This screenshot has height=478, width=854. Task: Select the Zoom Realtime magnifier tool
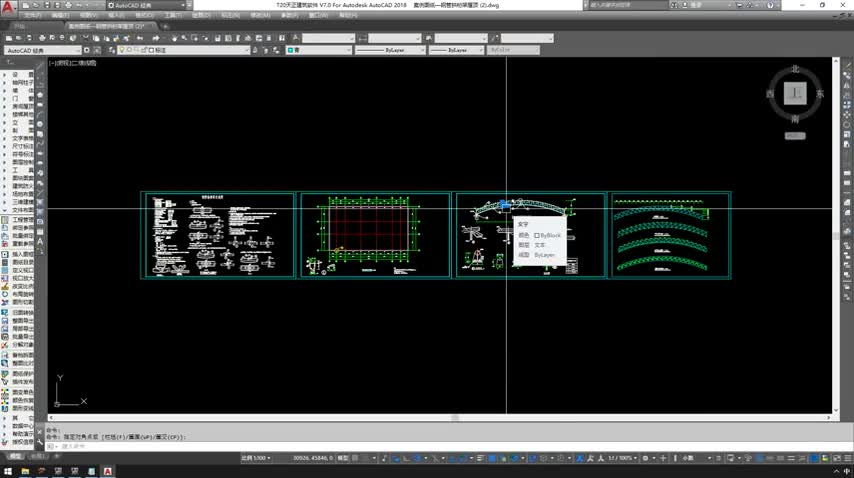coord(184,38)
